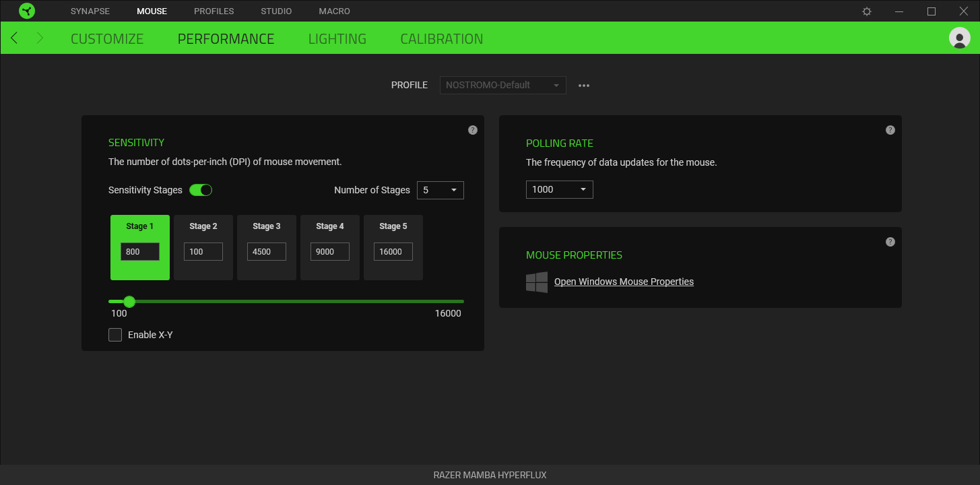Click the back navigation arrow
The height and width of the screenshot is (485, 980).
coord(14,38)
